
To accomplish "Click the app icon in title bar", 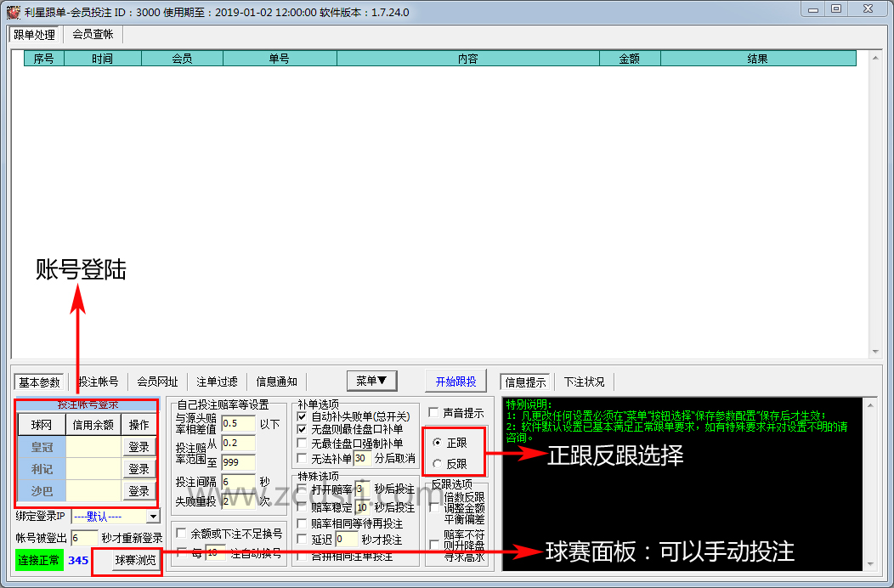I will (13, 13).
